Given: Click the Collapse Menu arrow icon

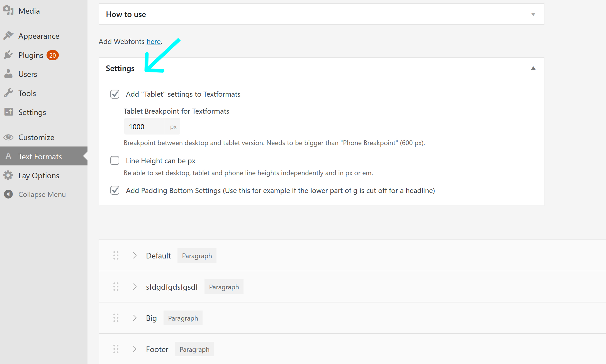Looking at the screenshot, I should coord(8,194).
